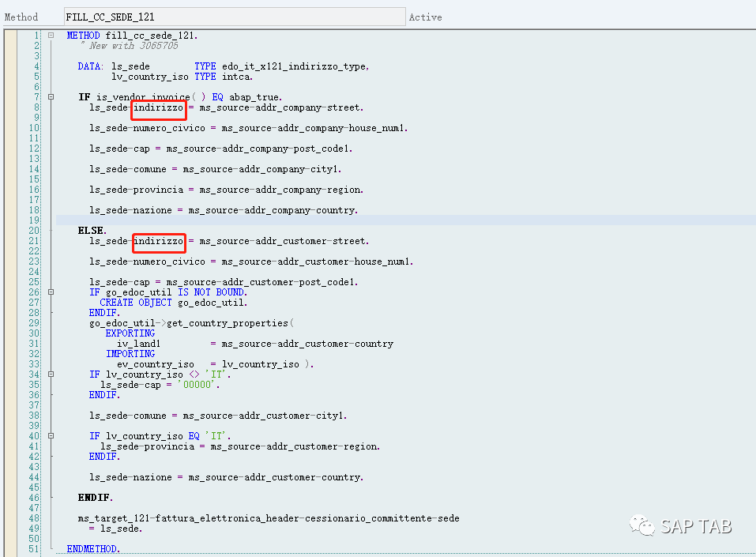The width and height of the screenshot is (756, 557).
Task: Collapse the METHOD block fold marker on line 1
Action: coord(51,36)
